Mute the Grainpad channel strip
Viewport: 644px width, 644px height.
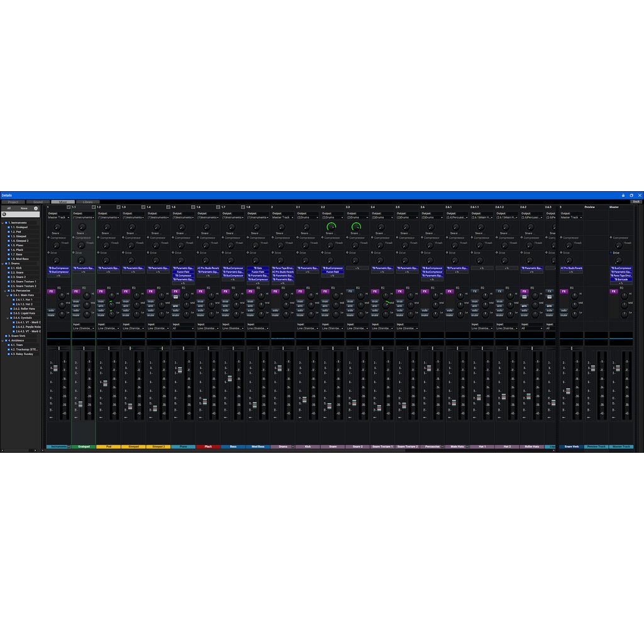point(76,315)
